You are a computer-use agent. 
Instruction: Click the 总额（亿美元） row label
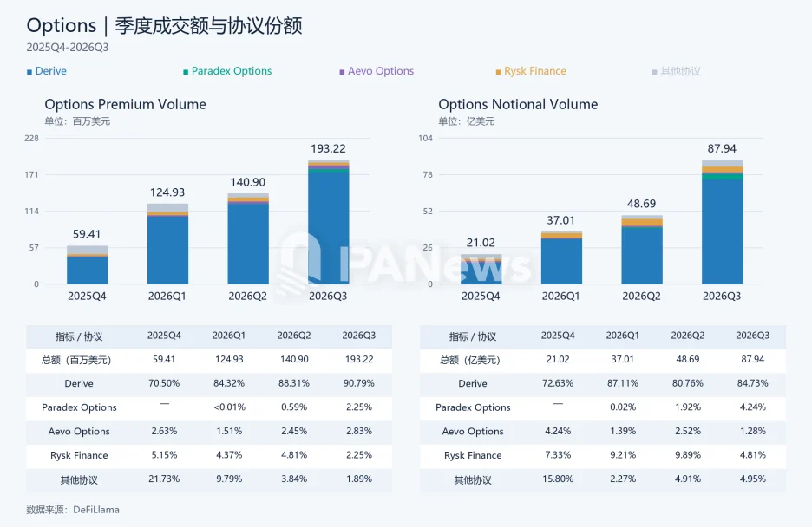pos(470,360)
